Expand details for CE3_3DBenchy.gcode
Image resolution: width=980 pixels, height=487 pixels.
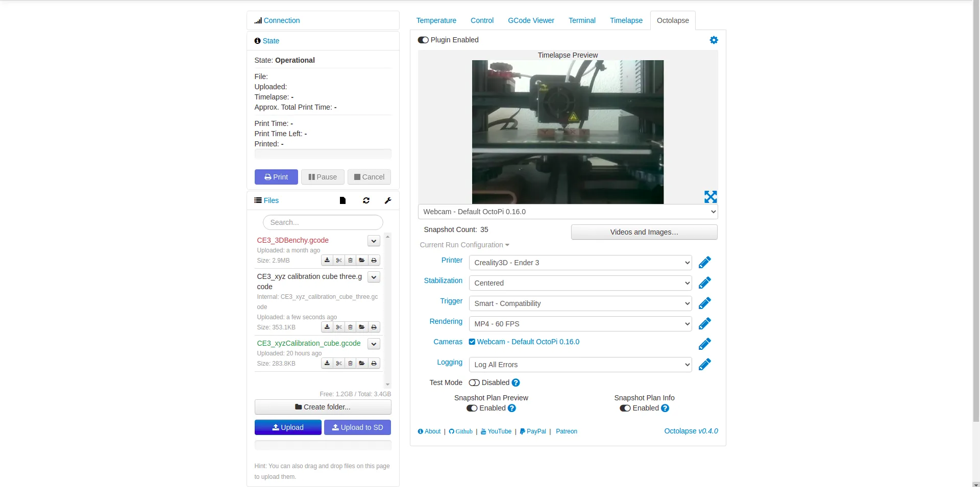(x=374, y=241)
